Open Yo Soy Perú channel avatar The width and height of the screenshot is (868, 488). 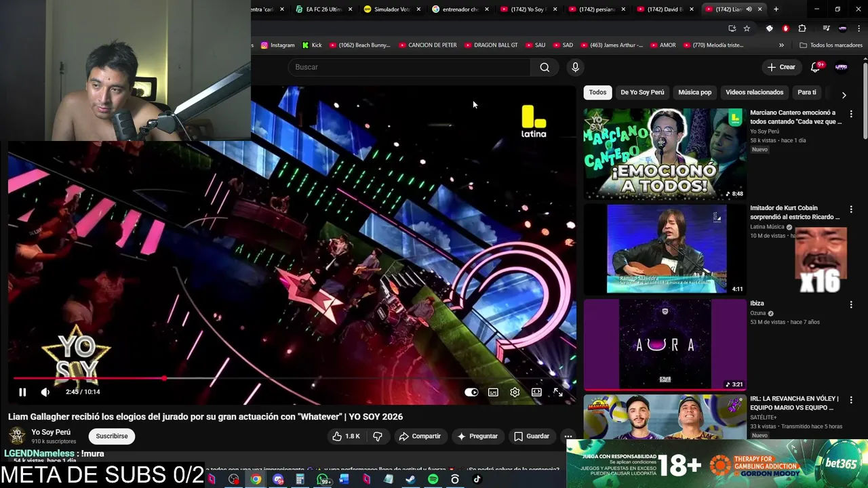pyautogui.click(x=18, y=436)
